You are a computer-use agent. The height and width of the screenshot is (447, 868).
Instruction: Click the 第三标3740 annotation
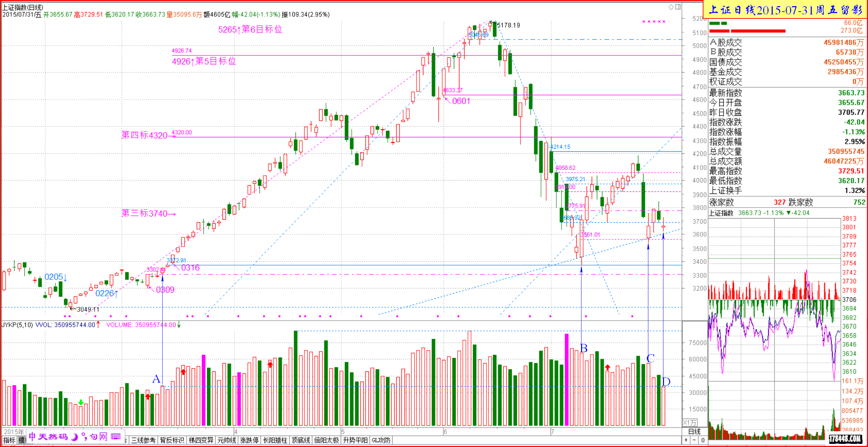point(148,213)
